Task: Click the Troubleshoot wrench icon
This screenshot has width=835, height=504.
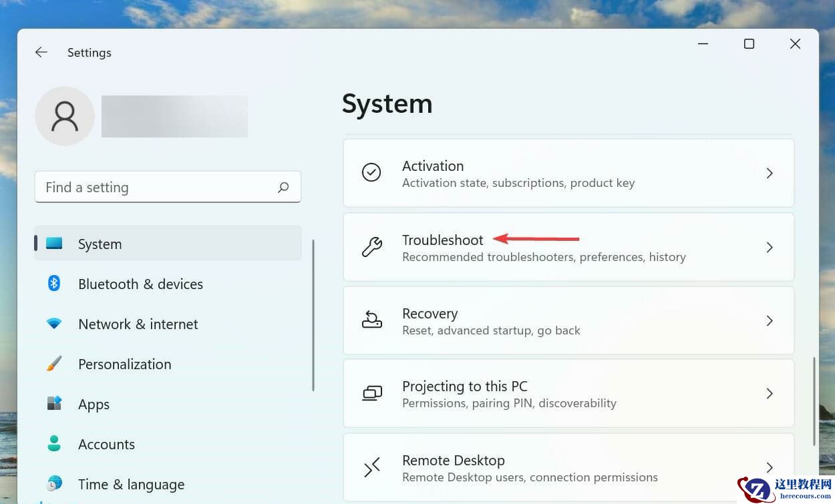Action: [372, 247]
